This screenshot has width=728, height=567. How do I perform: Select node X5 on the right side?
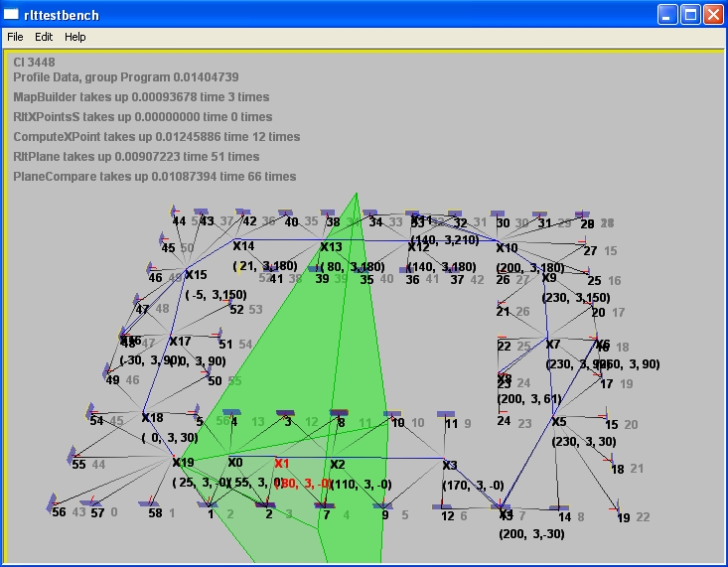(x=558, y=422)
